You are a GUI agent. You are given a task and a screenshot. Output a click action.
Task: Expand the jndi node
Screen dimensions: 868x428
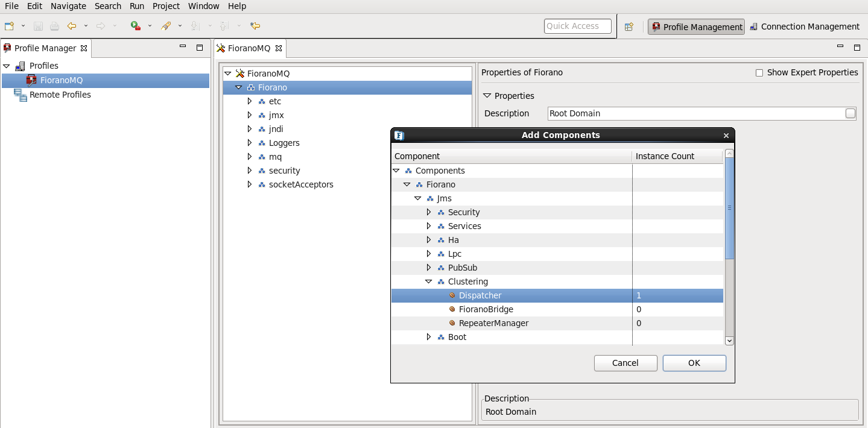(x=250, y=129)
